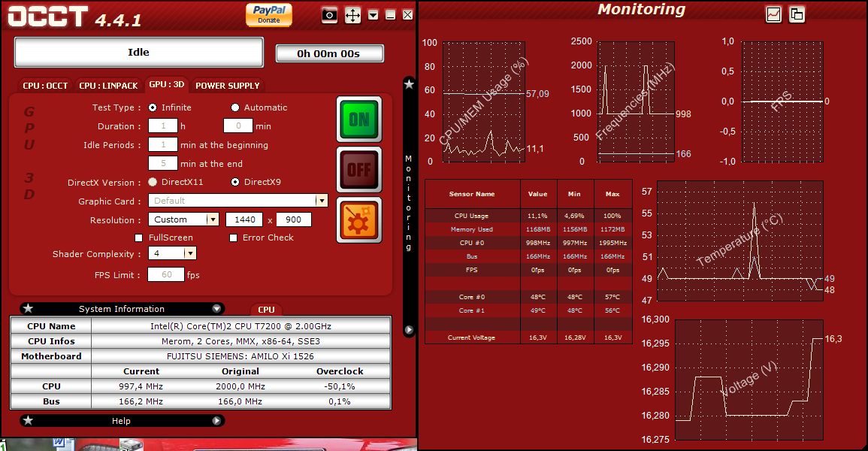
Task: Click the Memory Used sensor row name
Action: (x=472, y=229)
